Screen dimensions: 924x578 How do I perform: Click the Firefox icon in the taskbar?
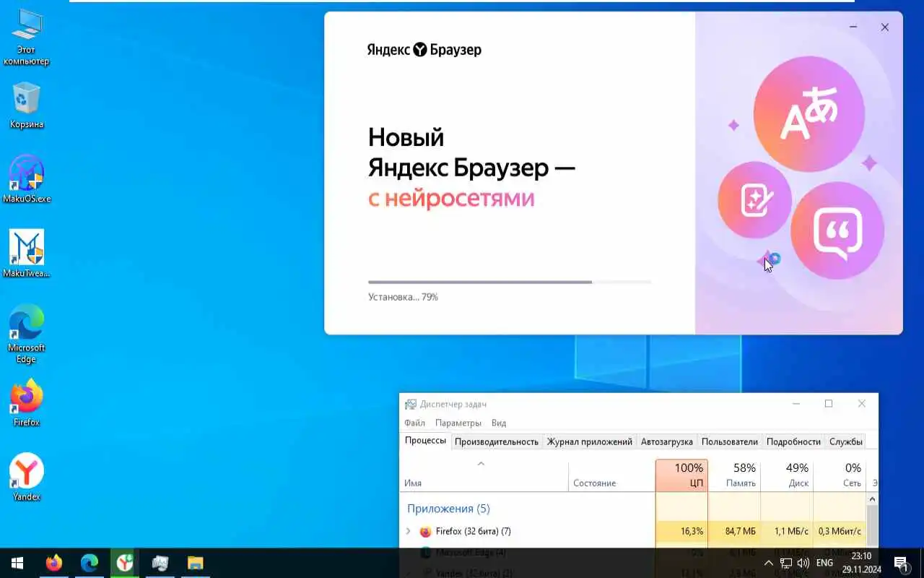pos(54,563)
